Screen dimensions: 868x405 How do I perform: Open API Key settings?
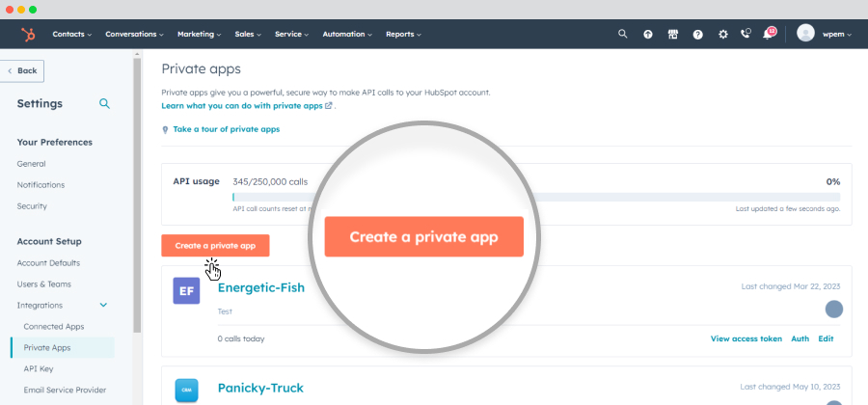[39, 368]
